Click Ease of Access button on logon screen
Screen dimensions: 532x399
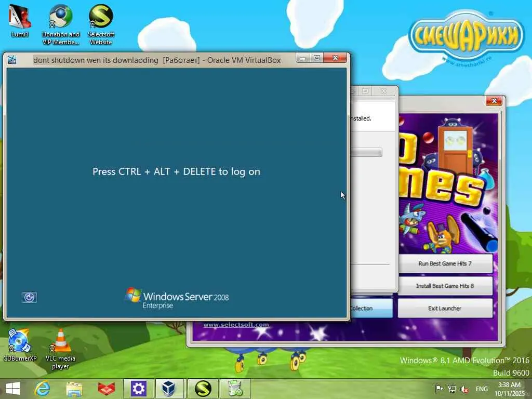point(29,297)
